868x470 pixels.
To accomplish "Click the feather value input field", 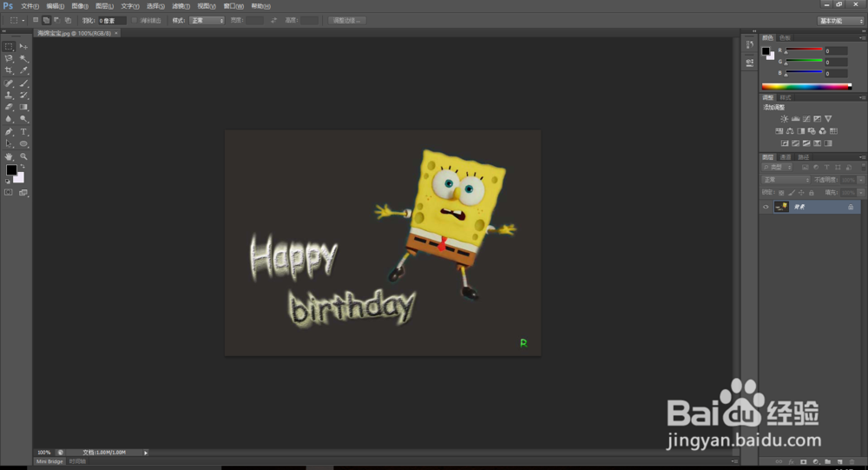I will pyautogui.click(x=112, y=21).
